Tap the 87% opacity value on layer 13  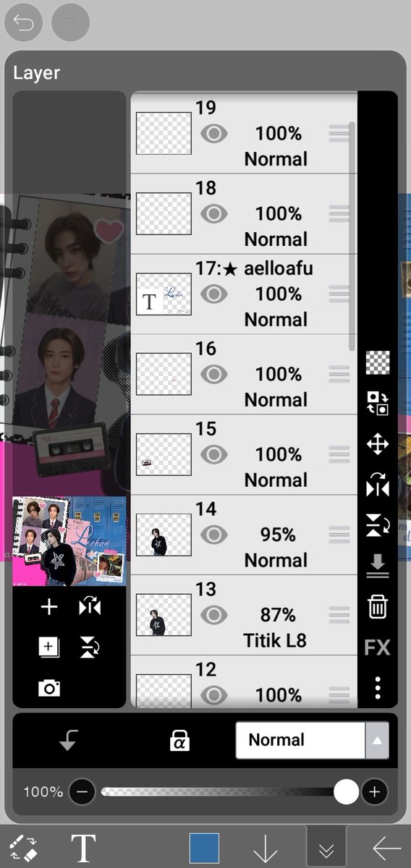click(278, 615)
